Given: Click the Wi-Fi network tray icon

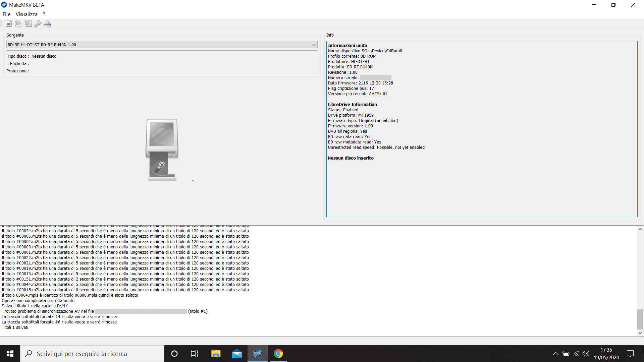Looking at the screenshot, I should tap(576, 354).
